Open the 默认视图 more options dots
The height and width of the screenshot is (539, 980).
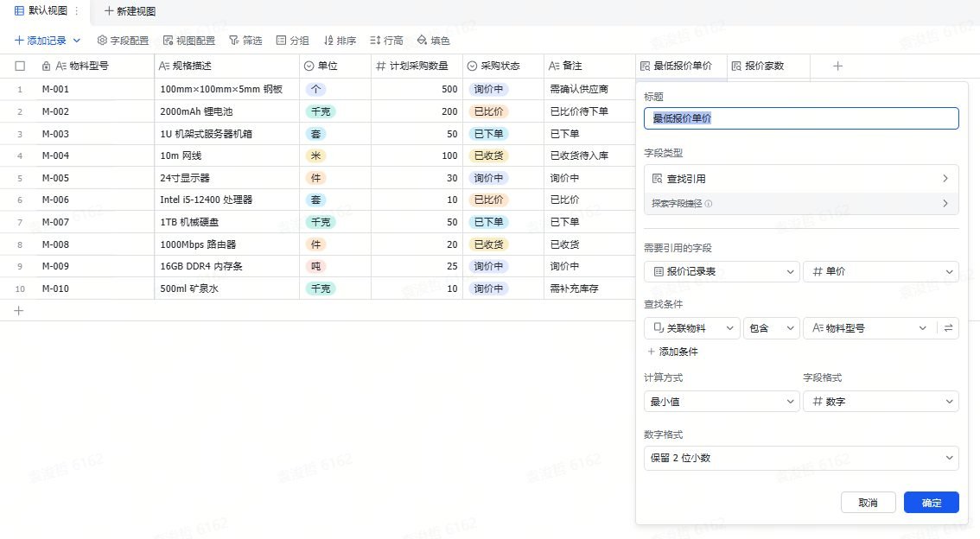pos(77,10)
